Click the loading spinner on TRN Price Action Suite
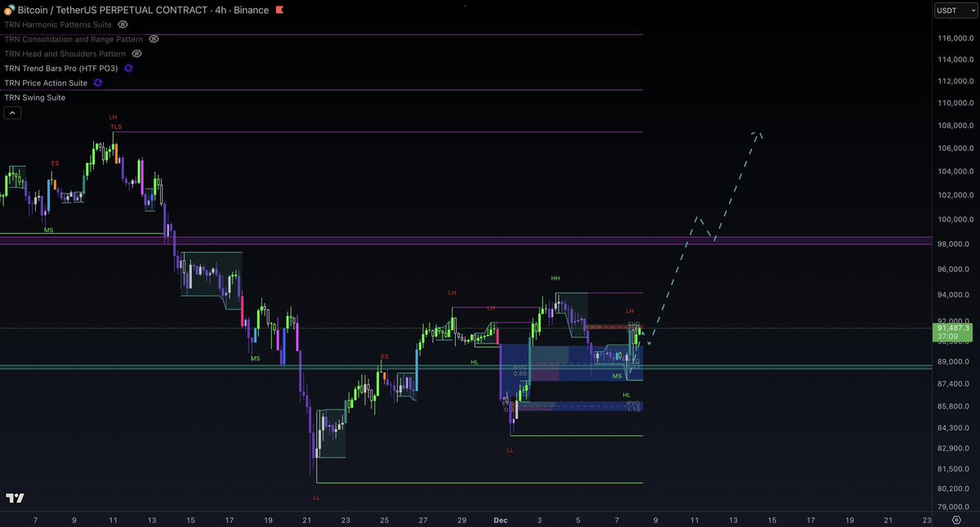The height and width of the screenshot is (527, 980). coord(97,83)
